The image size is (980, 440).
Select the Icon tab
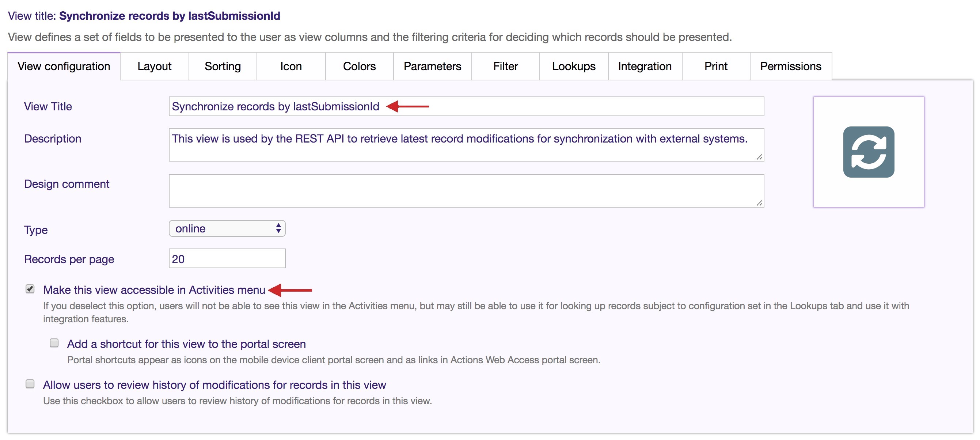291,66
